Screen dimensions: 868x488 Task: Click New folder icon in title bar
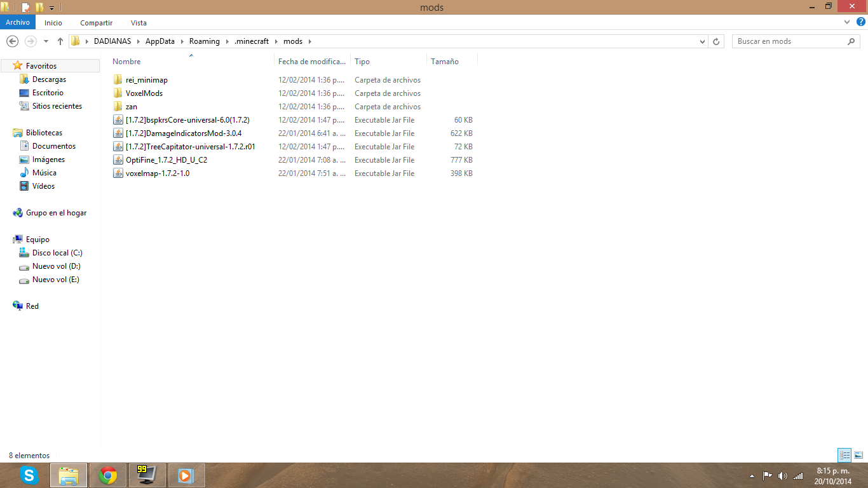click(39, 8)
